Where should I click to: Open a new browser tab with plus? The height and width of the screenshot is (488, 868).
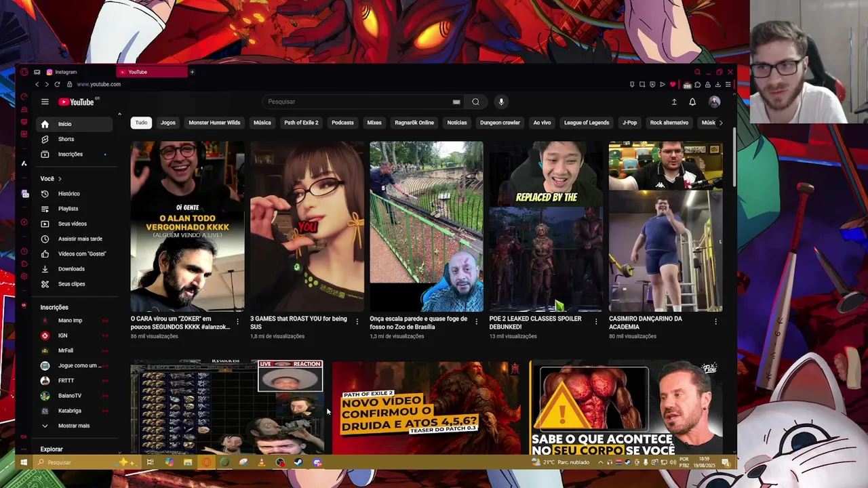pos(192,72)
